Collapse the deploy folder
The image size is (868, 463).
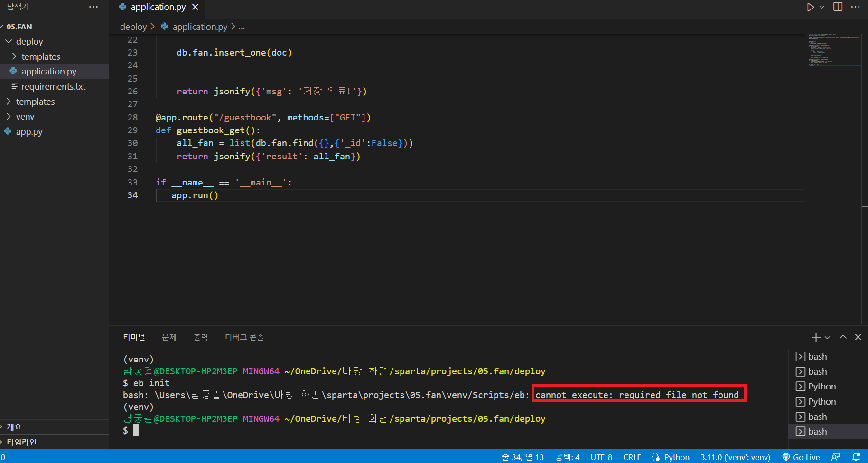[29, 41]
